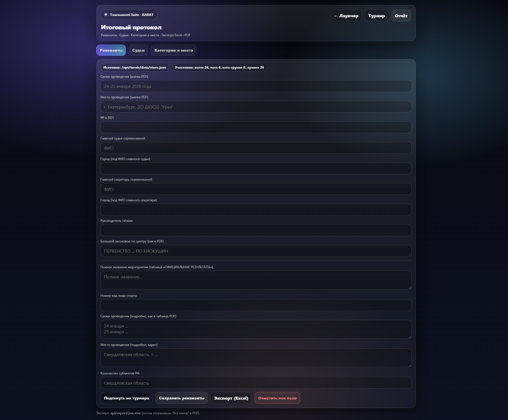Focus the Большой заголовок по центру field

(256, 251)
